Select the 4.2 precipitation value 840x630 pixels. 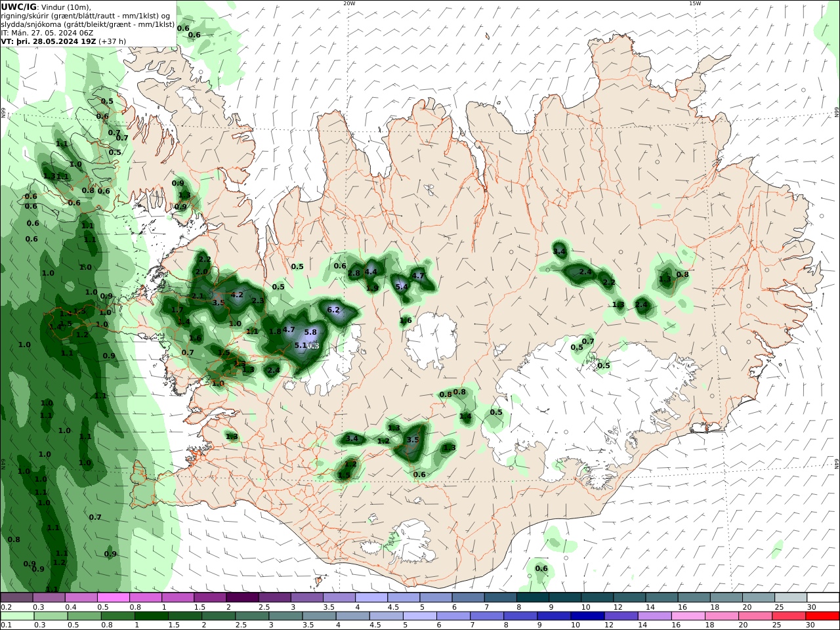[x=237, y=295]
